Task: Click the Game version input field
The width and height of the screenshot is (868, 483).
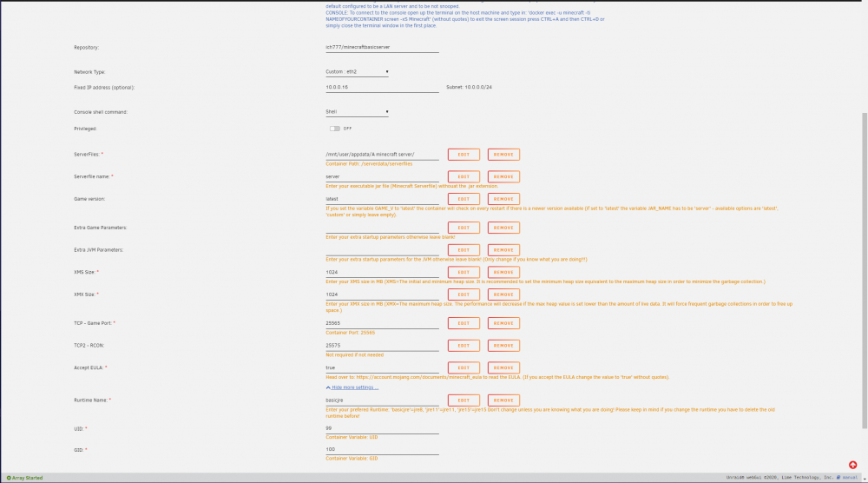Action: pyautogui.click(x=382, y=199)
